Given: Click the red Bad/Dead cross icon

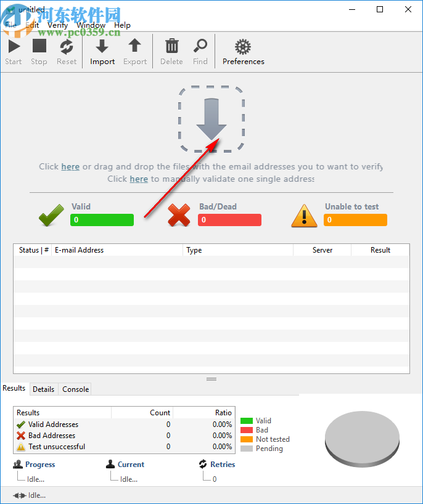Looking at the screenshot, I should pos(179,216).
